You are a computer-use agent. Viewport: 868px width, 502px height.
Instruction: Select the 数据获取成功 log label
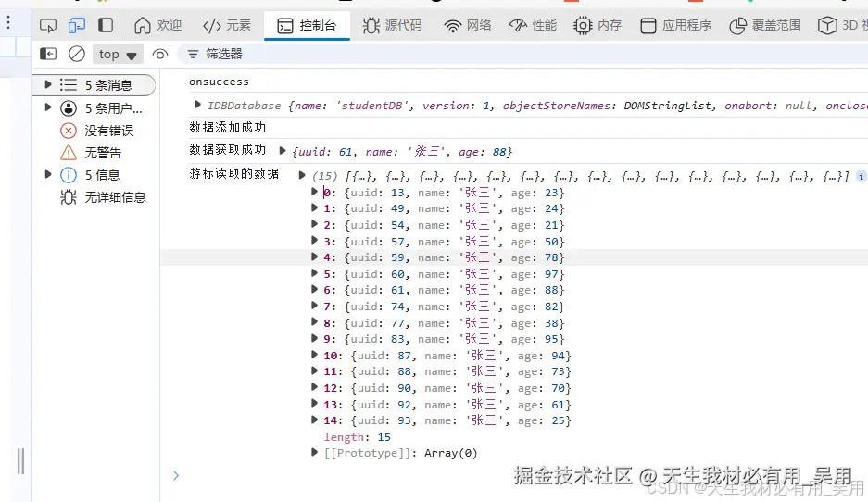tap(227, 150)
